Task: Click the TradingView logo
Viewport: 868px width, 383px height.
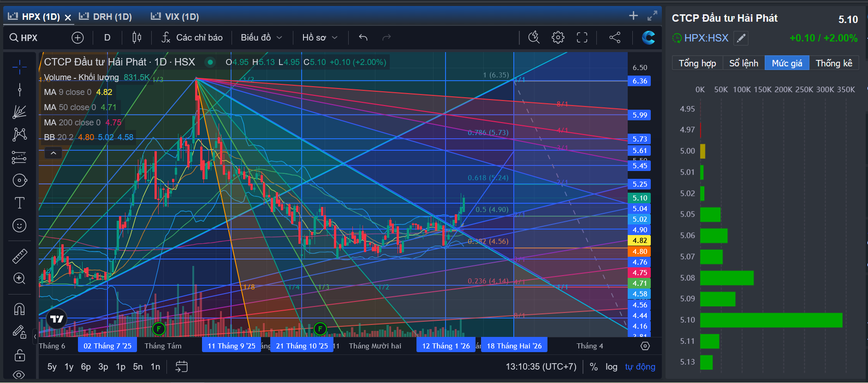Action: coord(57,319)
